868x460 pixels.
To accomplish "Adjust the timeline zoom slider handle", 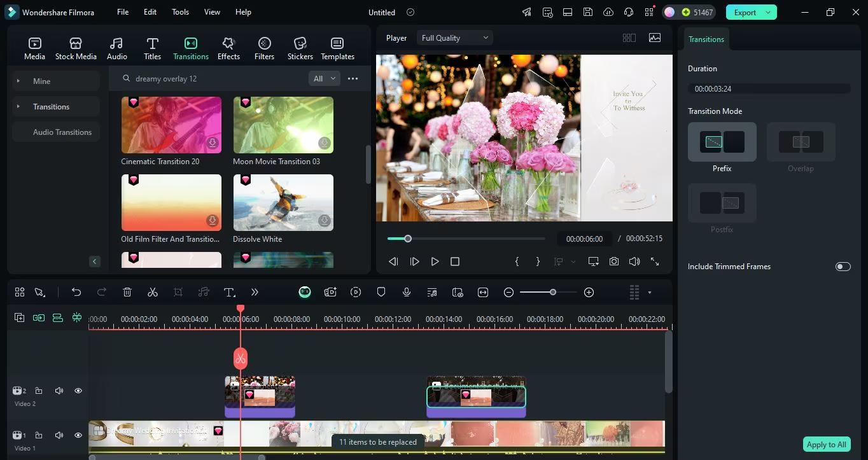I will pos(553,292).
